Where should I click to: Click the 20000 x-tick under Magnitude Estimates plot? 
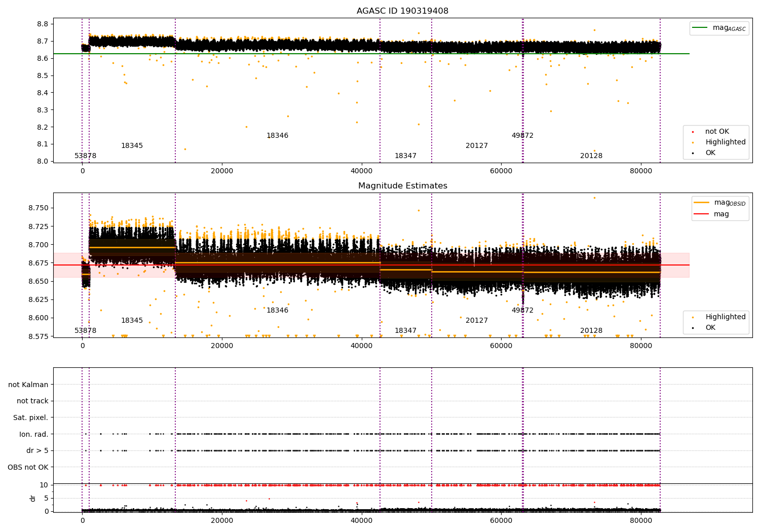222,346
